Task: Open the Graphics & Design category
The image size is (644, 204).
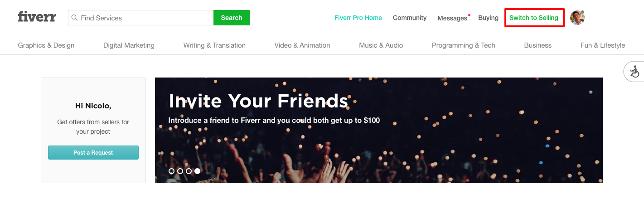Action: [x=46, y=45]
